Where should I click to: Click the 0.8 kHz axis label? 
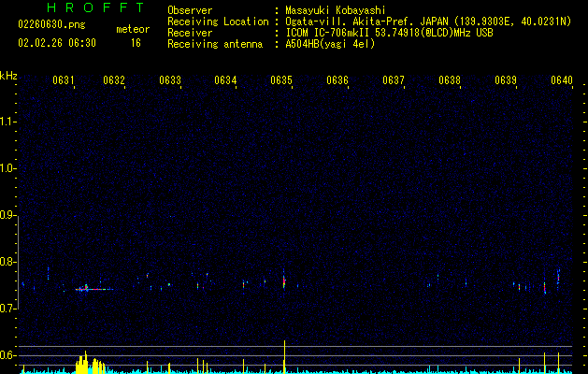(x=8, y=262)
